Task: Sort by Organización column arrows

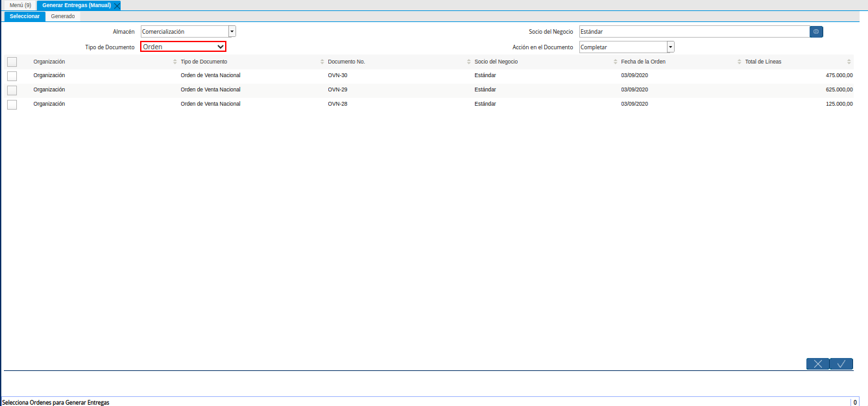Action: click(x=175, y=62)
